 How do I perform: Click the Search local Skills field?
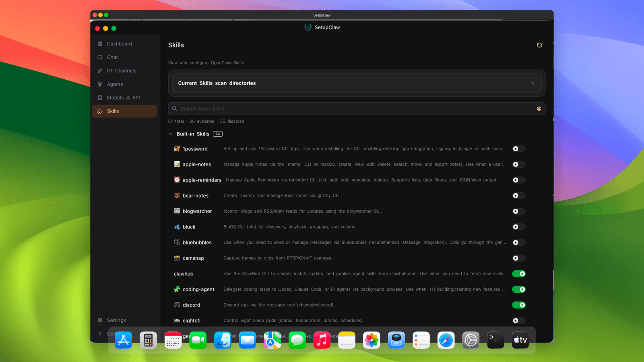[x=357, y=109]
